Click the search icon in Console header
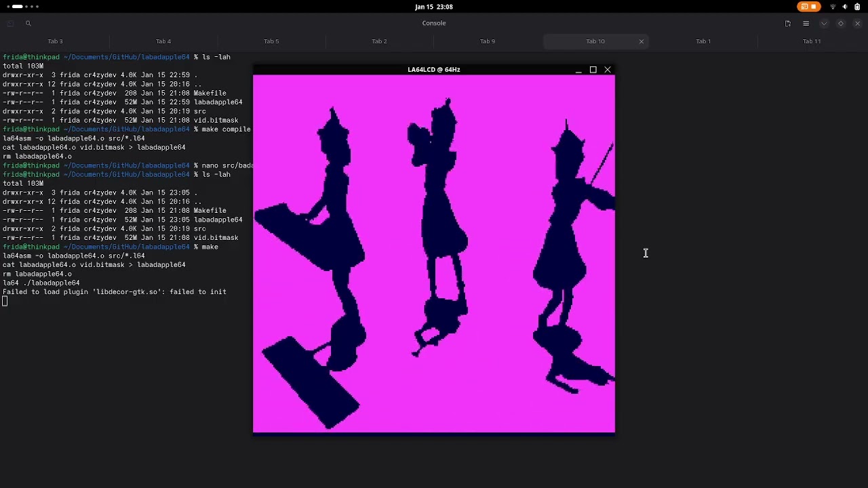This screenshot has width=868, height=488. click(x=28, y=24)
